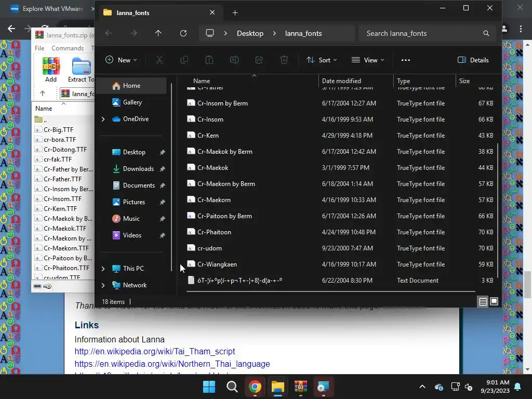Open WinRAR Commands menu
Viewport: 532px width, 399px height.
68,48
